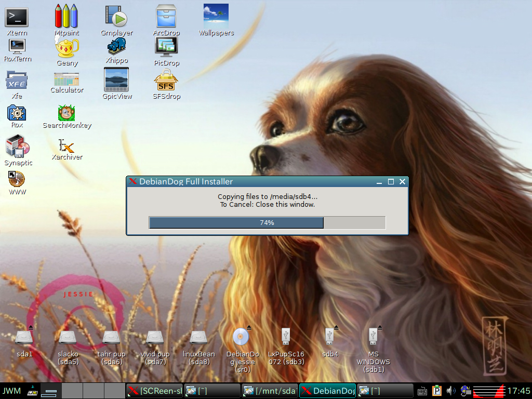The height and width of the screenshot is (399, 532).
Task: Open the MS WINDOWS (sdb1) USB icon
Action: click(x=374, y=336)
